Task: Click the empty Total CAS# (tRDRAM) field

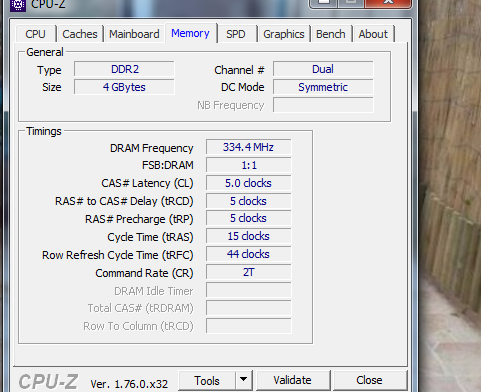Action: (249, 308)
